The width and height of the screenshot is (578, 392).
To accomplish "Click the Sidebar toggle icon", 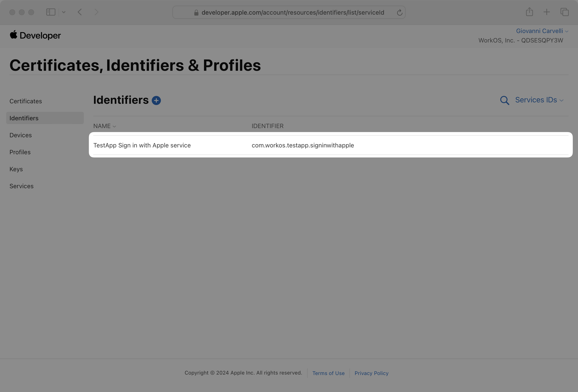I will click(x=50, y=12).
